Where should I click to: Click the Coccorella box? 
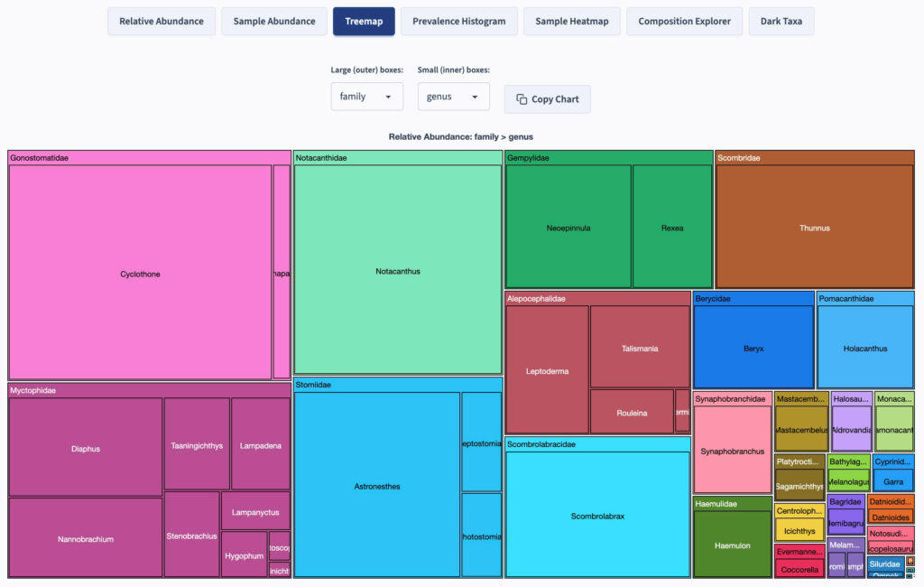pos(799,569)
